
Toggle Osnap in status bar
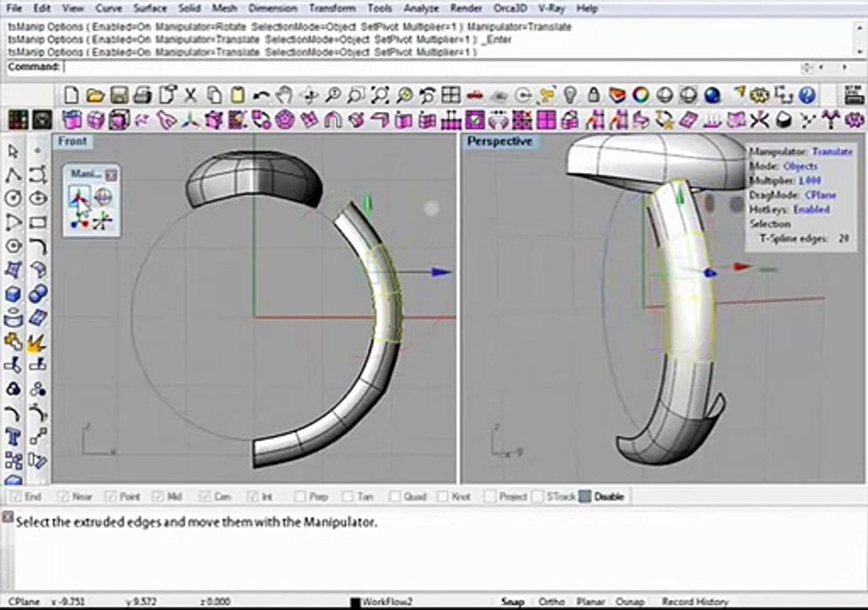(x=630, y=602)
